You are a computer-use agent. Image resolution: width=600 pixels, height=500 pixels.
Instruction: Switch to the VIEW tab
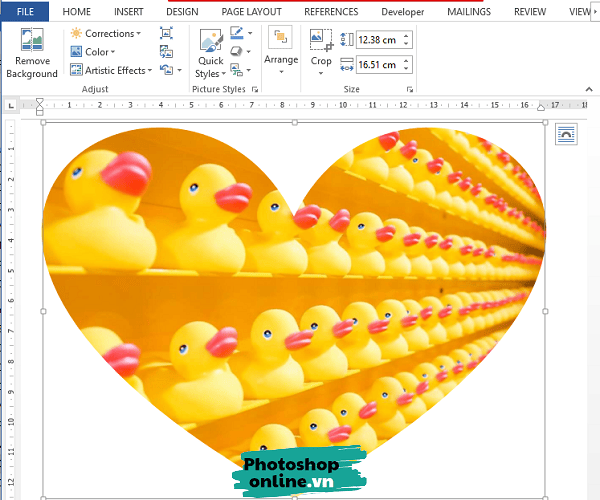[x=579, y=12]
